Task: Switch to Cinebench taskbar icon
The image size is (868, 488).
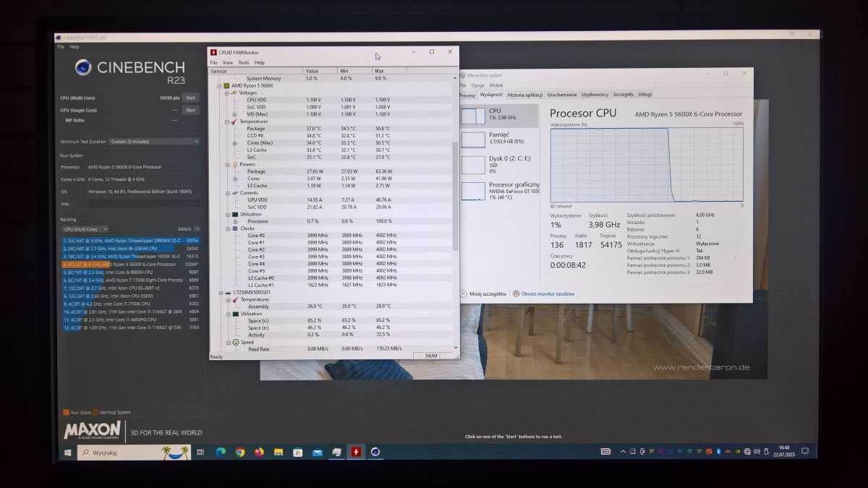Action: [x=375, y=452]
